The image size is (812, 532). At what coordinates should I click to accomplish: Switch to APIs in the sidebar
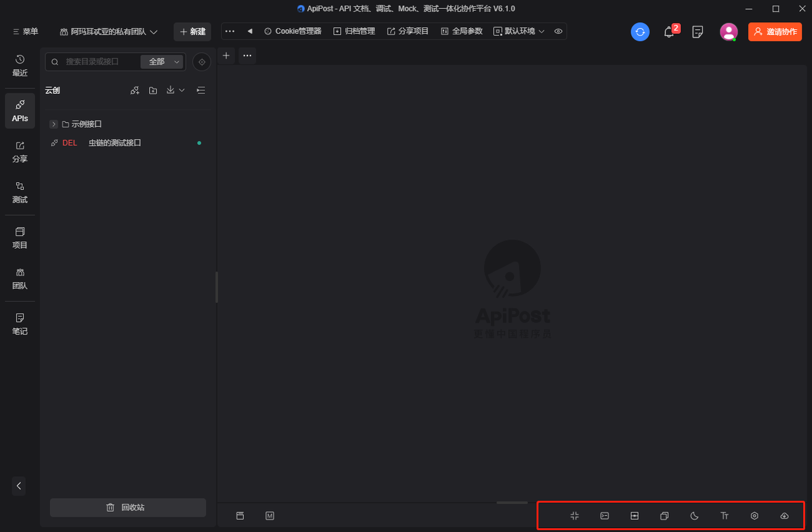(x=20, y=111)
